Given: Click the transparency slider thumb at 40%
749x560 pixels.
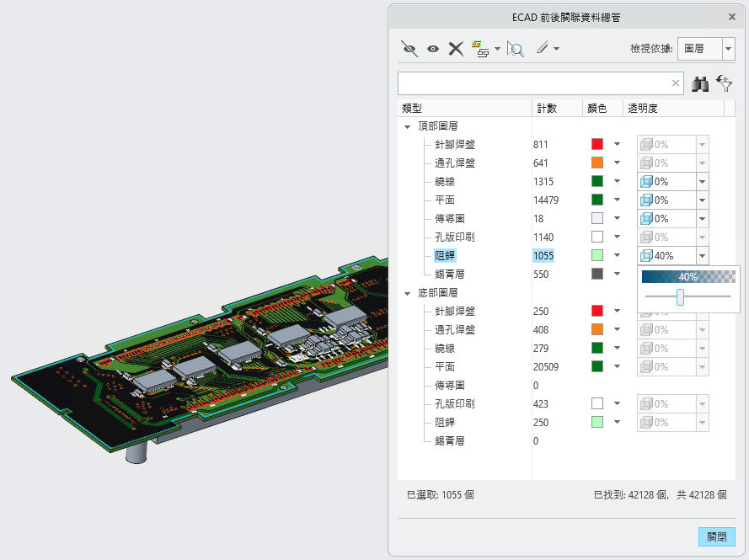Looking at the screenshot, I should (680, 296).
